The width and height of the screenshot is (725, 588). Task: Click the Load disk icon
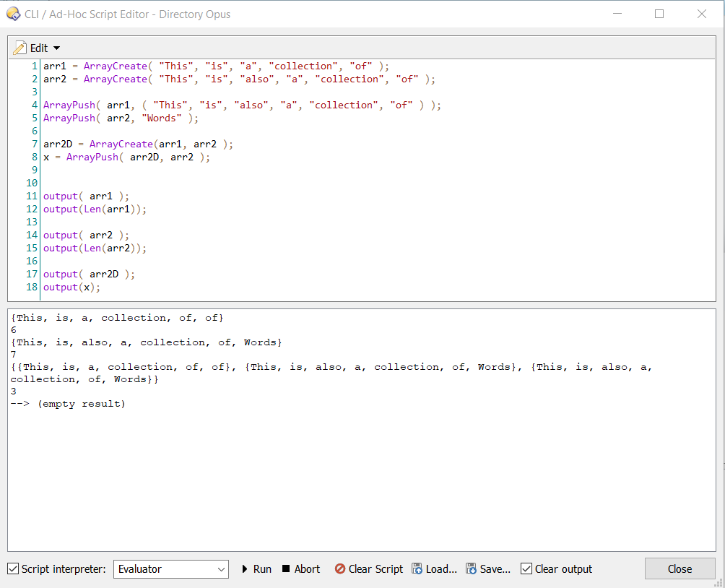[417, 568]
